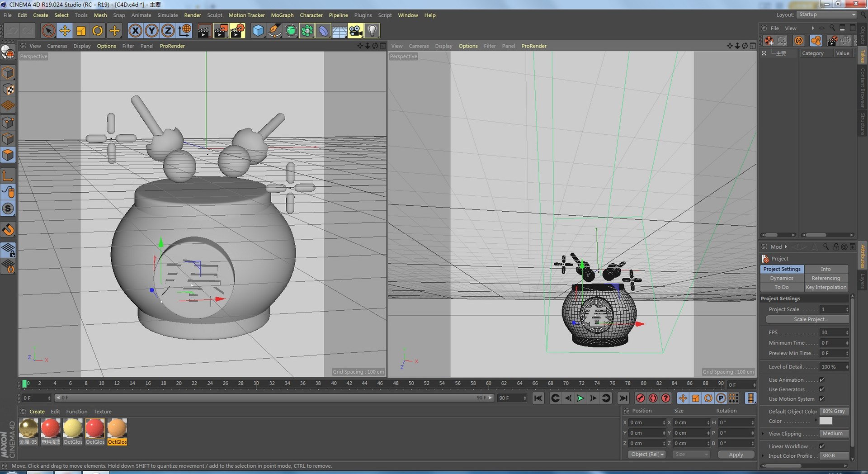Toggle the Use Animation checkbox
The image size is (868, 474).
click(x=822, y=380)
